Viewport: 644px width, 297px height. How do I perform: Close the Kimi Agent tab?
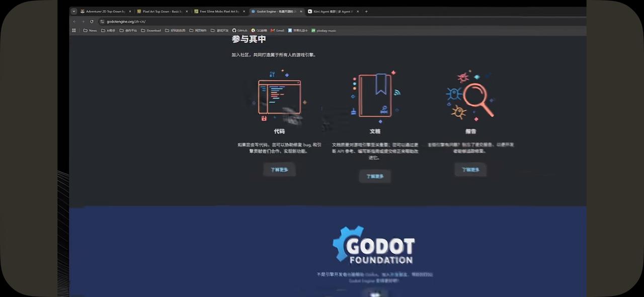(357, 11)
